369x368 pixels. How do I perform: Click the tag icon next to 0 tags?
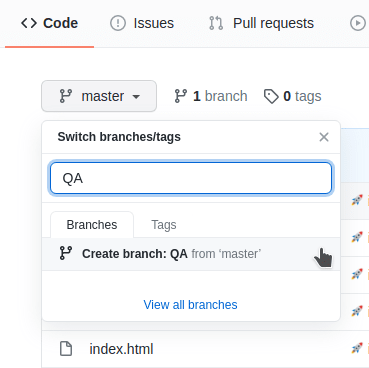point(271,96)
